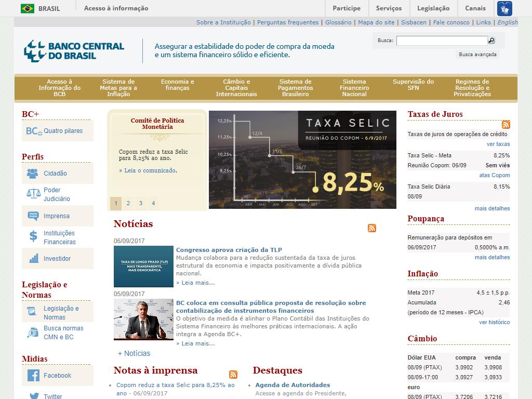
Task: Open the Mapa do site link
Action: 376,22
